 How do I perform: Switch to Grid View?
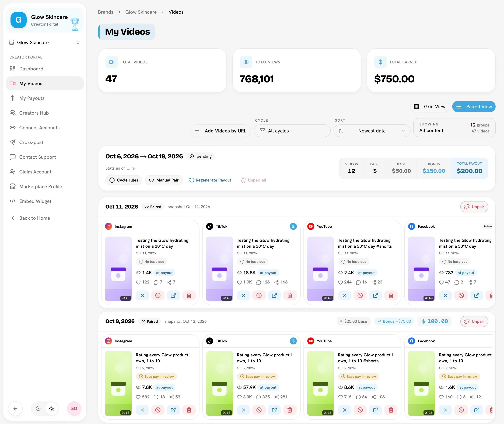[x=430, y=107]
